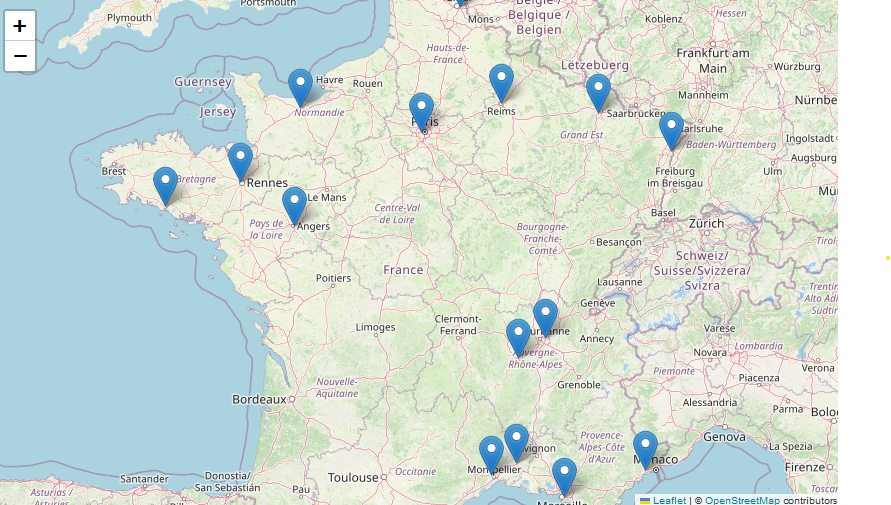
Task: Click the marker near Monaco
Action: click(x=645, y=448)
